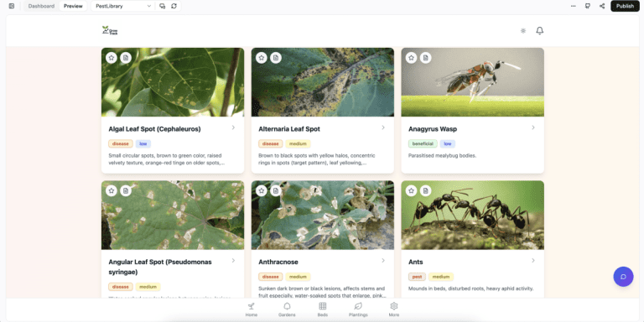Click the GitHub icon in top bar
The image size is (644, 322).
click(x=588, y=6)
